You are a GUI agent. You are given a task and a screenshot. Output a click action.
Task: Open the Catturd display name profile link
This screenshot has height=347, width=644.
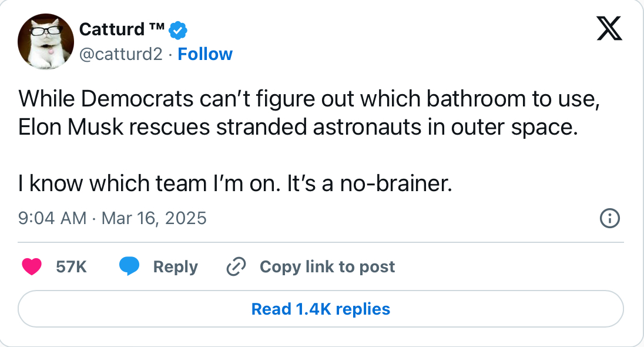(112, 29)
